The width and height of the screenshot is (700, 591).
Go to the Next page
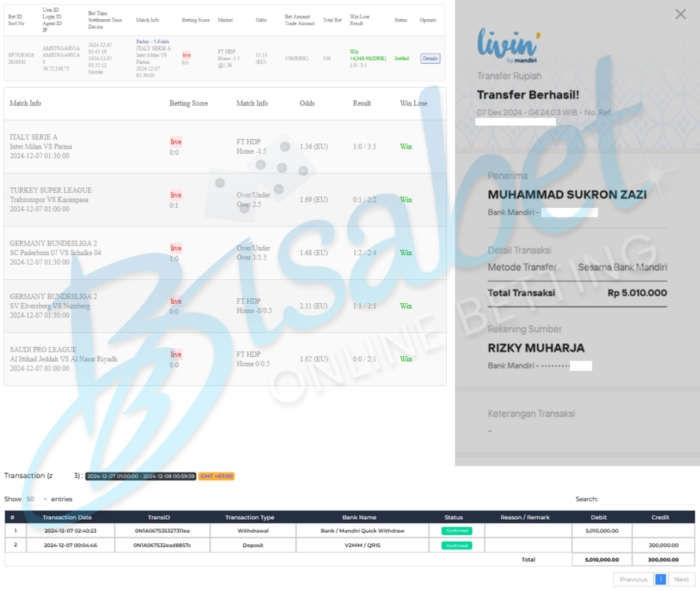pyautogui.click(x=682, y=579)
